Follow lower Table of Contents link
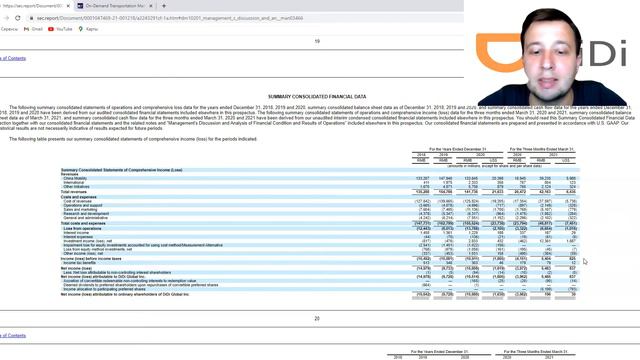 point(13,336)
